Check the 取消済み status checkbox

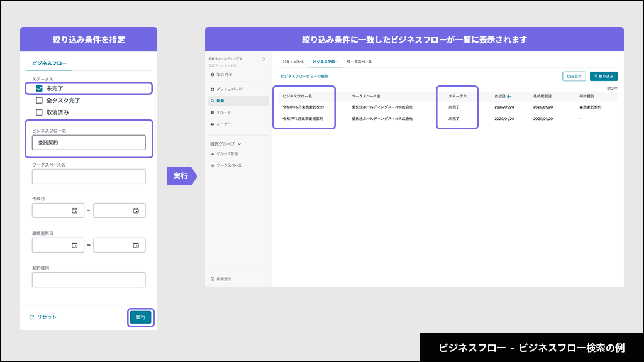(x=39, y=112)
